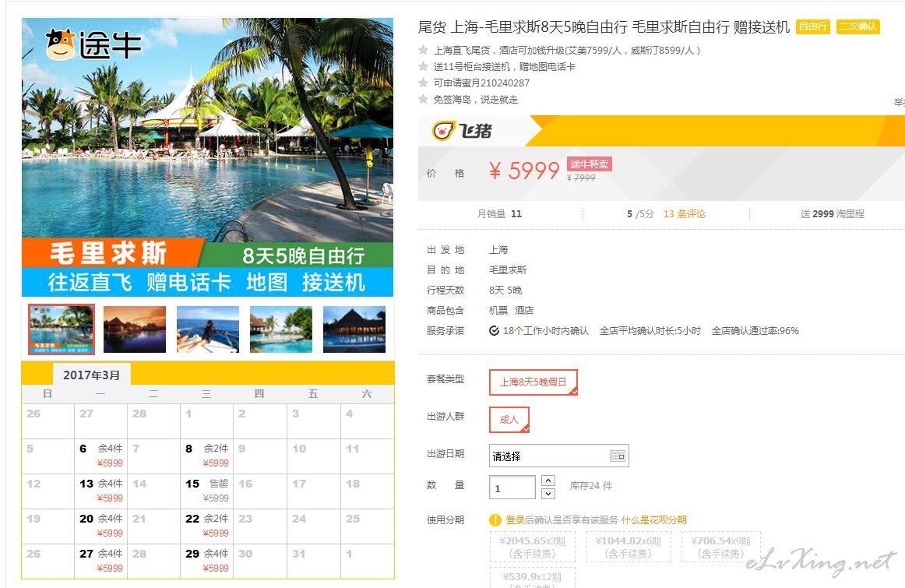Open the 请选择 travel date dropdown
The width and height of the screenshot is (905, 588).
point(558,456)
